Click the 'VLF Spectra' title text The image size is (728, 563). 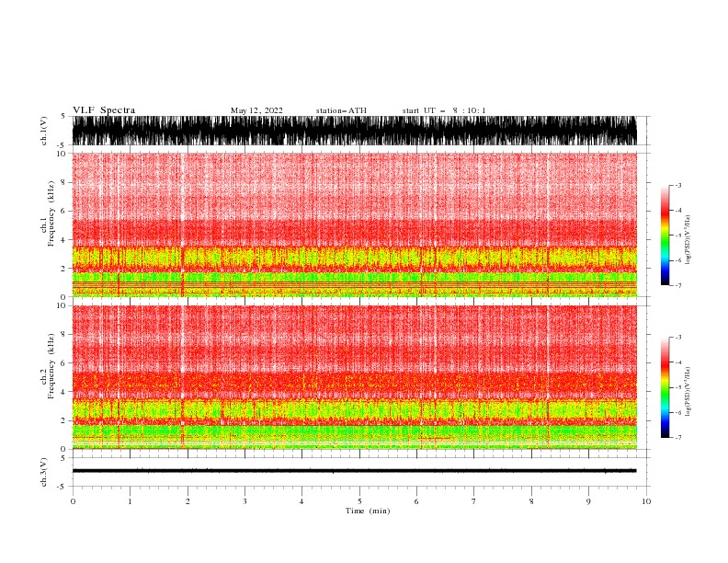coord(104,110)
